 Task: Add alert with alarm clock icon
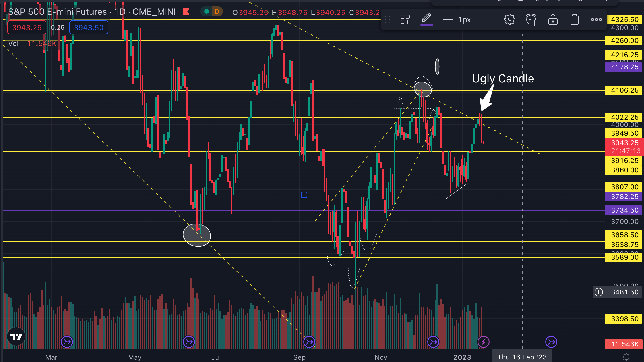click(x=531, y=20)
